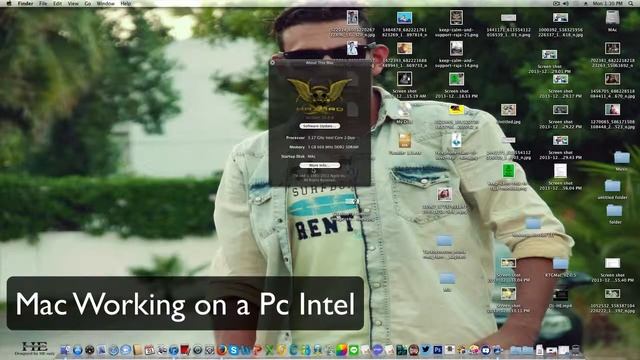Open the Calendar app from the Dock
Viewport: 640px width, 360px height.
pos(149,350)
